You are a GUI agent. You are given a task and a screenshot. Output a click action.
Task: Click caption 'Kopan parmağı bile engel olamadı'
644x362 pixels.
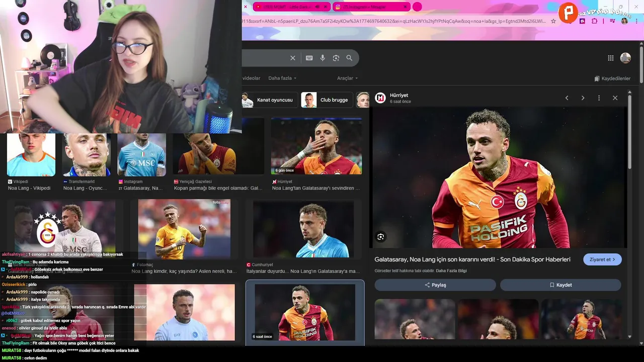(218, 188)
